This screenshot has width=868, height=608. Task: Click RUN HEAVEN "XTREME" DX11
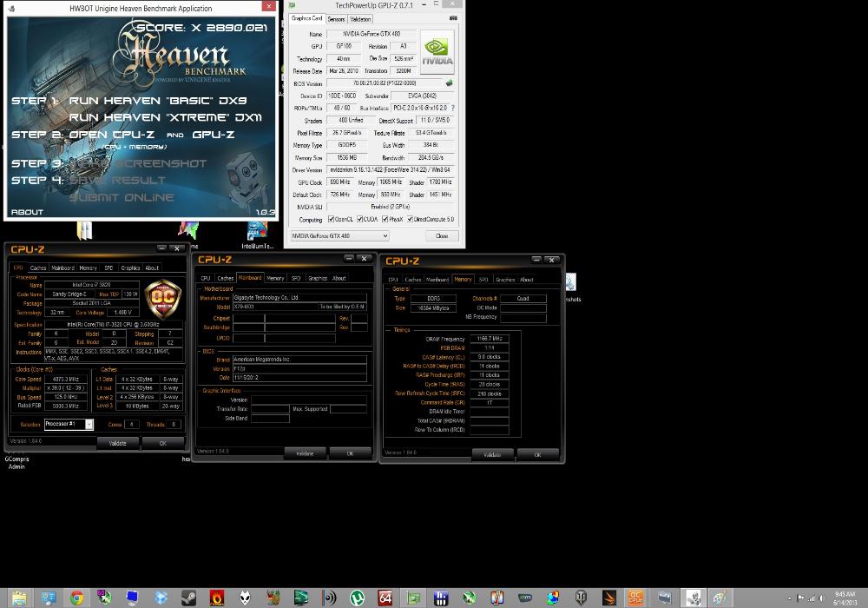coord(166,117)
